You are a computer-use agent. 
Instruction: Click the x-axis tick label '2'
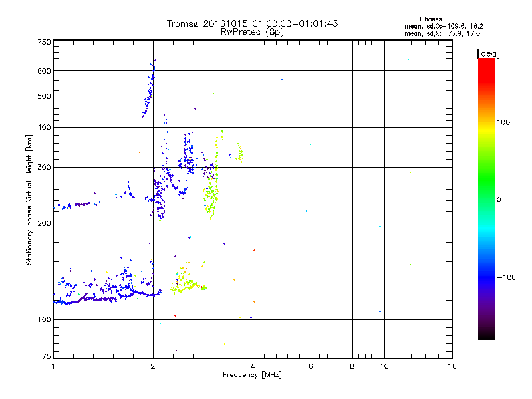pos(153,366)
